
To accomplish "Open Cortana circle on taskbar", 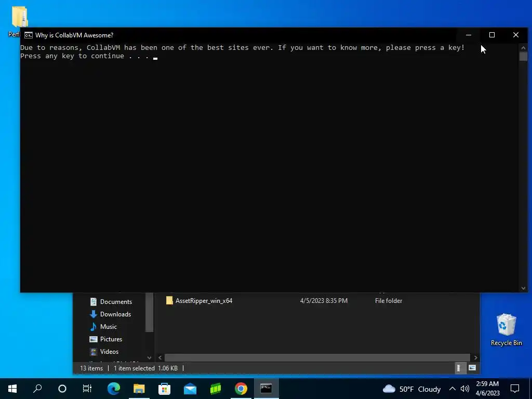I will click(x=62, y=389).
